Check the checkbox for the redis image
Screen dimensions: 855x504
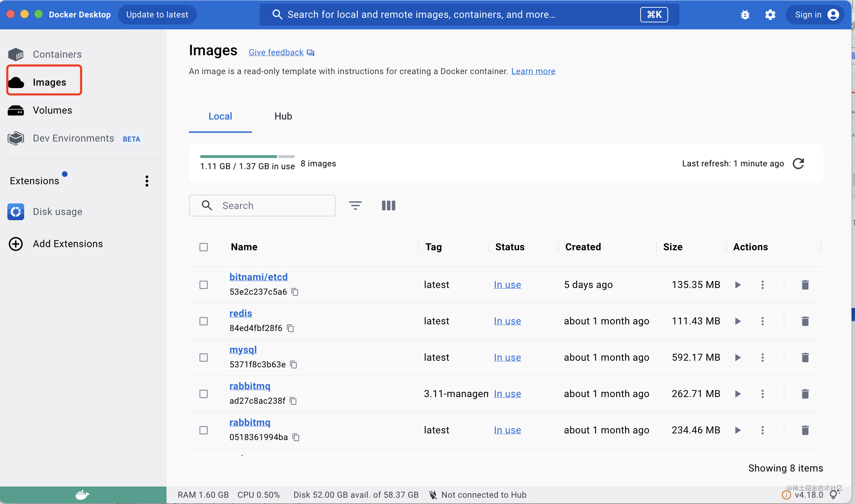tap(203, 321)
